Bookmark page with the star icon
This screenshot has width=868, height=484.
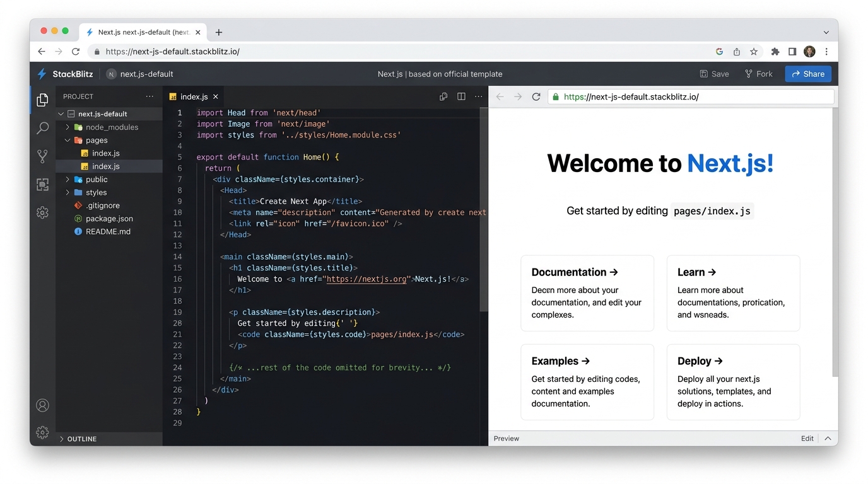pyautogui.click(x=754, y=52)
